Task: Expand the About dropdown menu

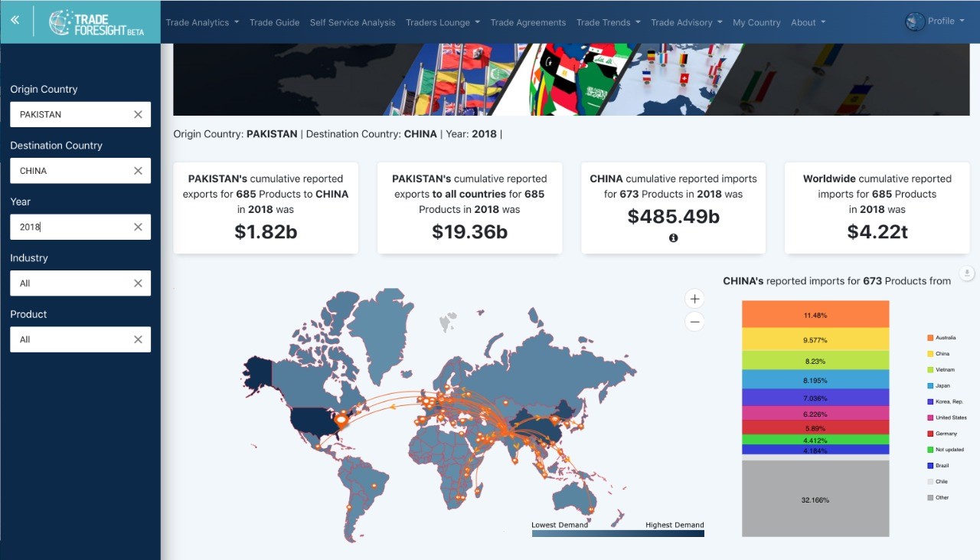Action: coord(808,22)
